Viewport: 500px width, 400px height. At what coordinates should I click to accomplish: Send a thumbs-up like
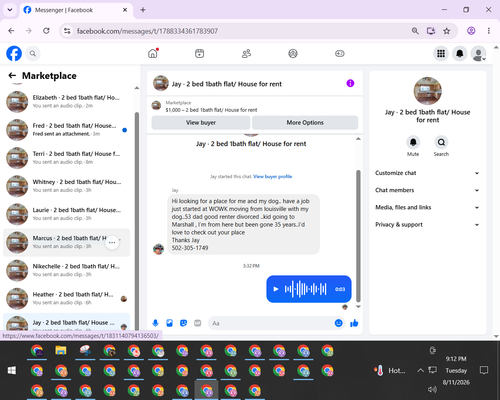tap(354, 323)
